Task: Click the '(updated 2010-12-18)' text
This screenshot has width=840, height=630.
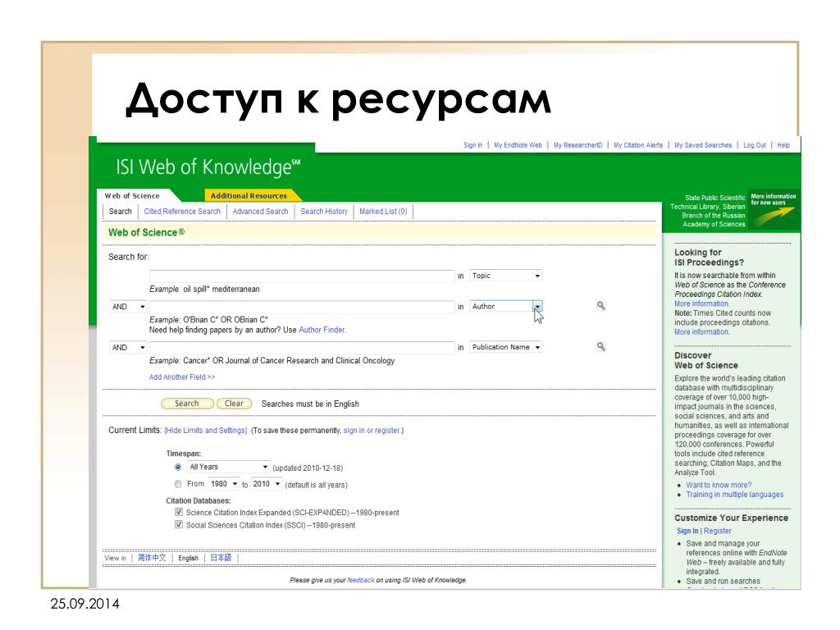Action: (308, 468)
